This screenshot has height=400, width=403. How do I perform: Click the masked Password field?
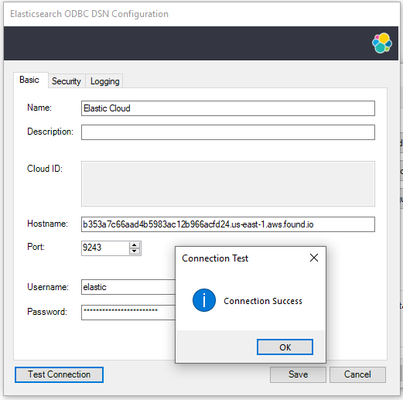128,312
